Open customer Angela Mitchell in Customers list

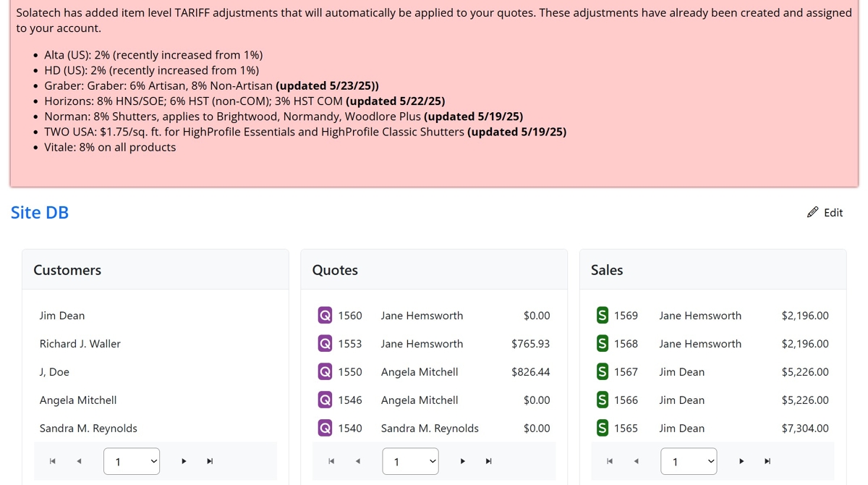coord(78,400)
